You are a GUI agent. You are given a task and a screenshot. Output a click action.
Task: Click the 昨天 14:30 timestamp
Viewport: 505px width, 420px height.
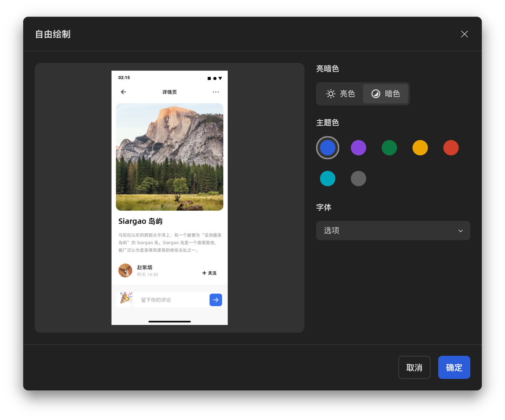tap(148, 274)
